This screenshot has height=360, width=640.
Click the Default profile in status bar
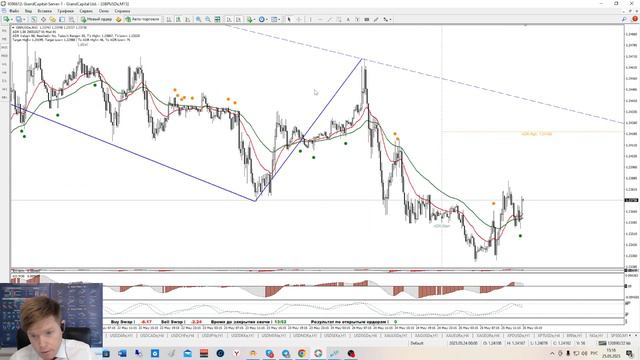tap(417, 343)
